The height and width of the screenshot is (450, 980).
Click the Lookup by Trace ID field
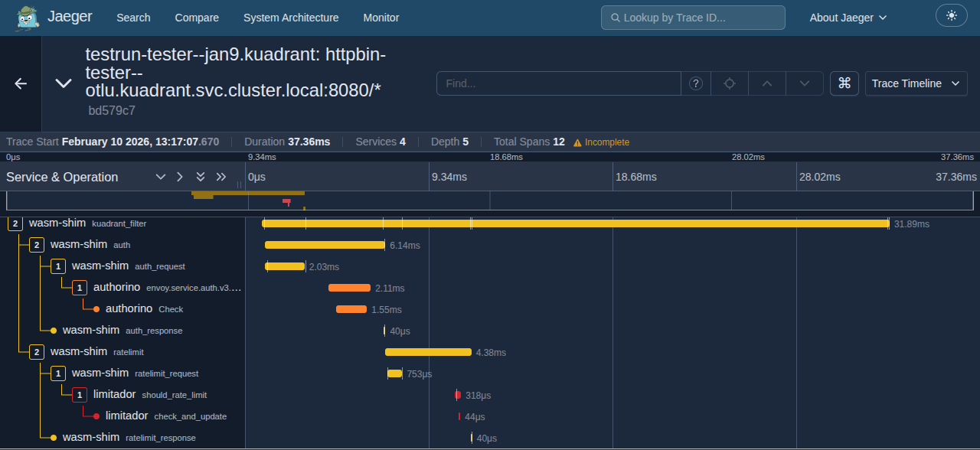pos(693,18)
